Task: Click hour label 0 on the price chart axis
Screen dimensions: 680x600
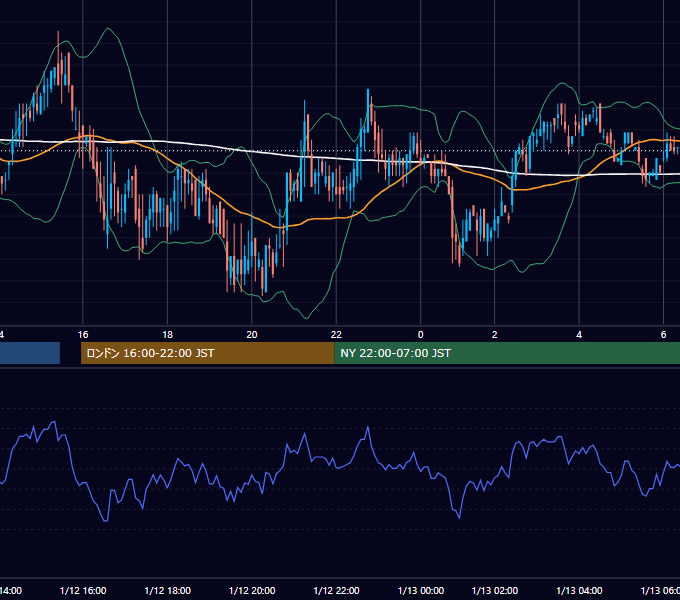Action: pyautogui.click(x=420, y=335)
